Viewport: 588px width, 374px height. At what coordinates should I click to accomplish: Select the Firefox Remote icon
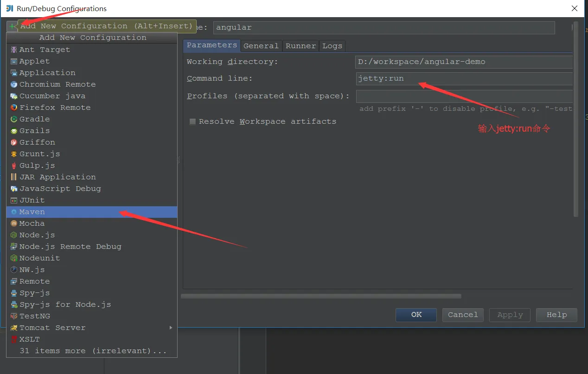pyautogui.click(x=14, y=108)
